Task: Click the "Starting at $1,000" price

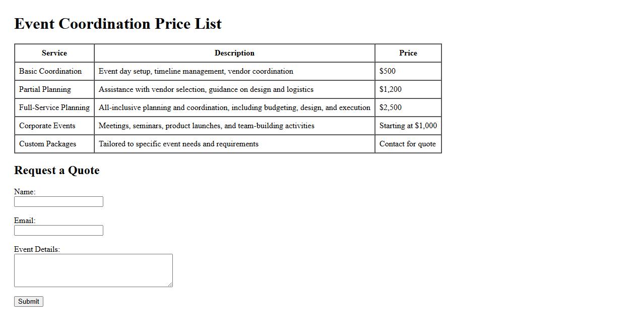Action: pos(408,126)
